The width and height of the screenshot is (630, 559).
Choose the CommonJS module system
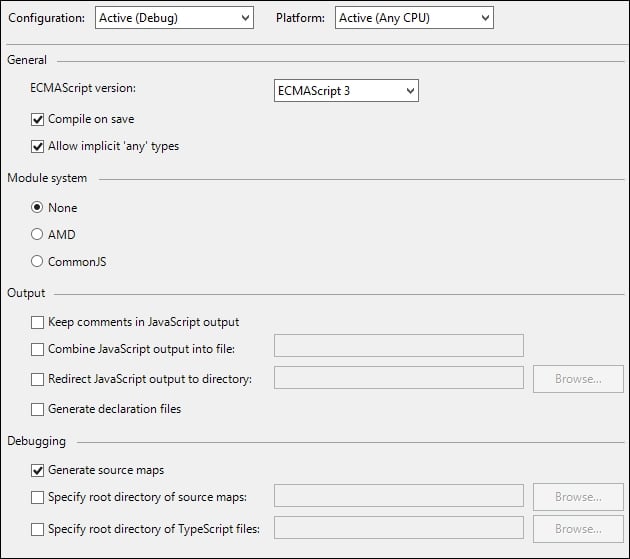coord(38,262)
